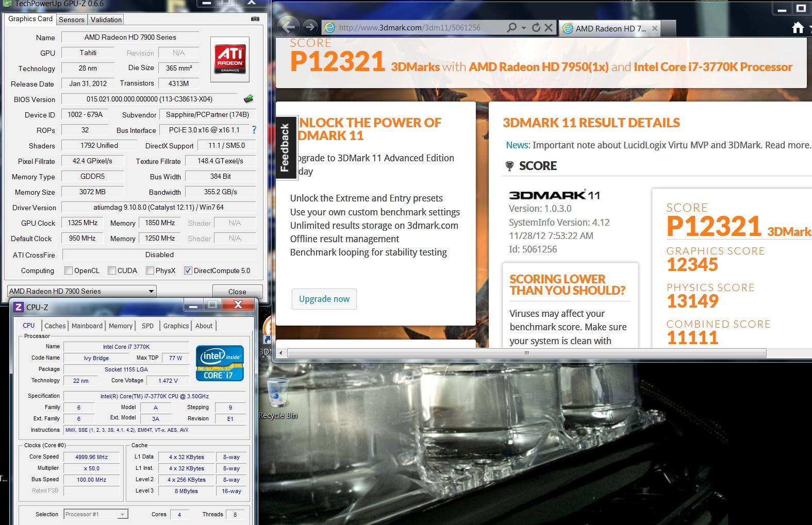Click the browser Forward arrow button

point(310,27)
